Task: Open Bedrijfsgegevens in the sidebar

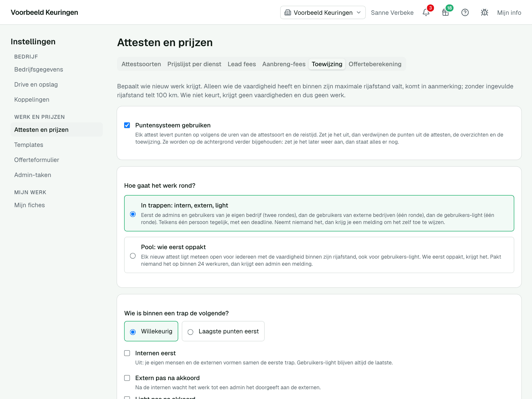Action: point(57,69)
